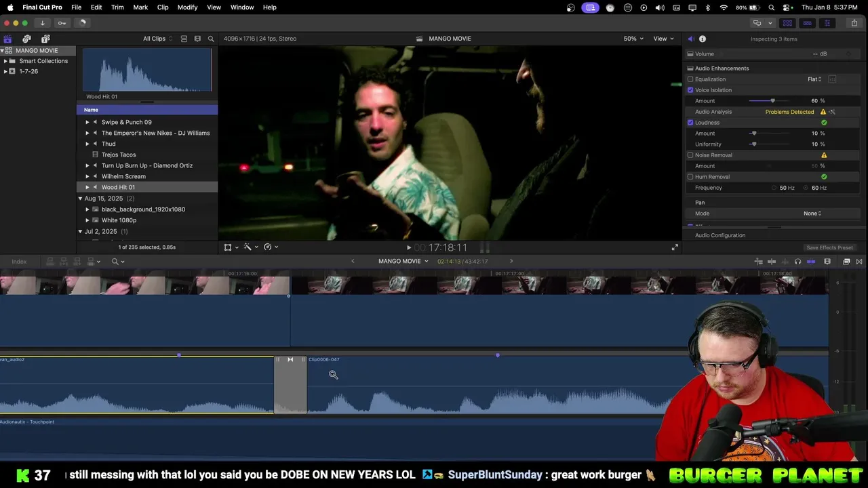Open the timeline tools magnifier icon

tap(117, 262)
